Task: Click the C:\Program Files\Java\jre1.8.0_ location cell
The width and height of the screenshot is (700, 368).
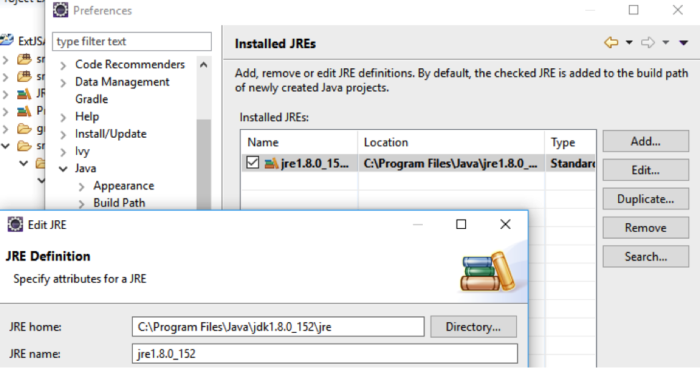Action: (x=451, y=163)
